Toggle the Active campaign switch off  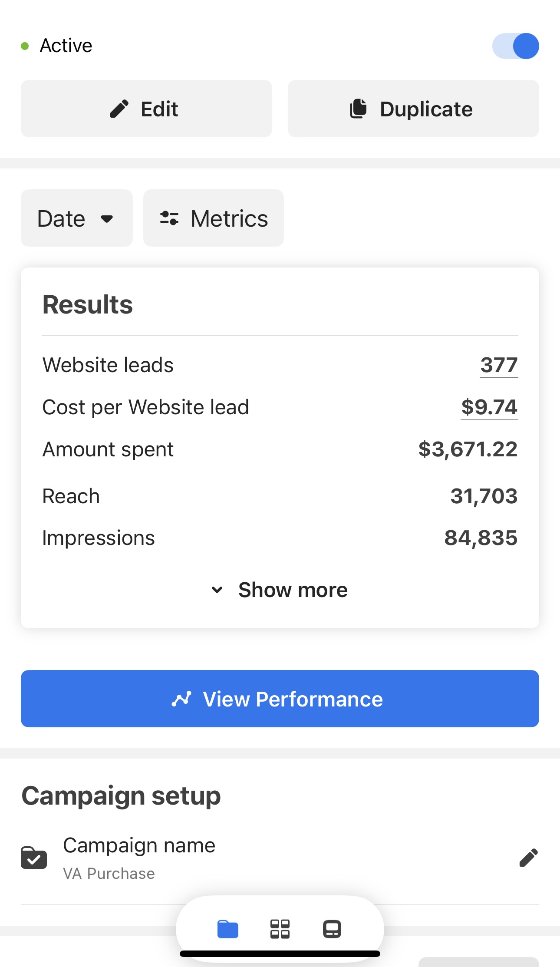pos(515,46)
